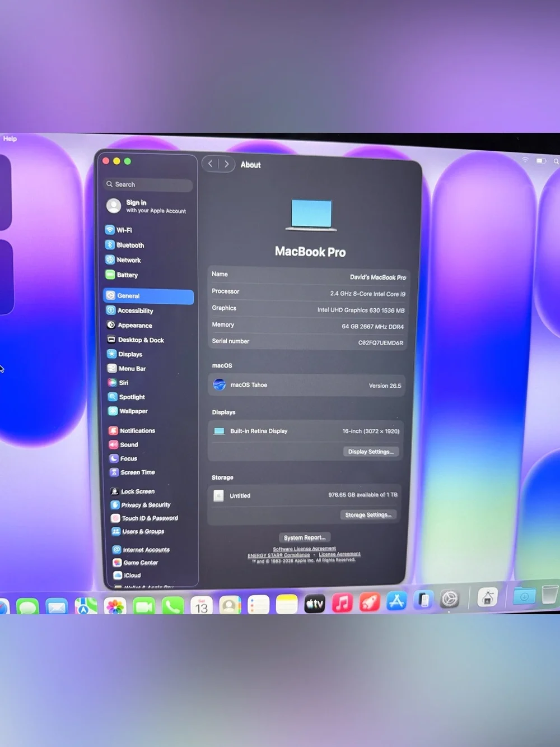Select Sound in the sidebar

pos(124,444)
